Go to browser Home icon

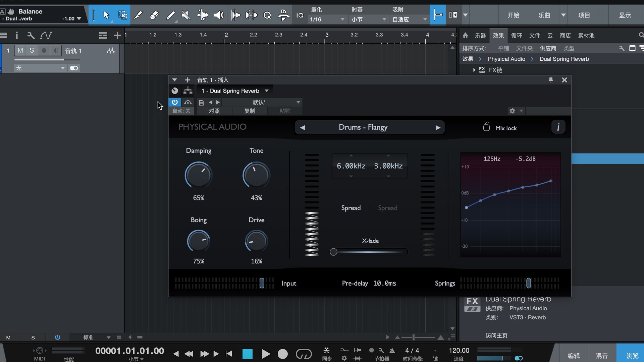point(465,36)
